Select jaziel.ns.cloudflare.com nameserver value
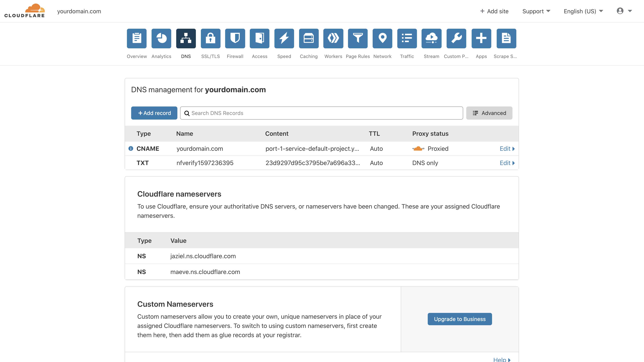Screen dimensions: 644x362 click(x=203, y=256)
